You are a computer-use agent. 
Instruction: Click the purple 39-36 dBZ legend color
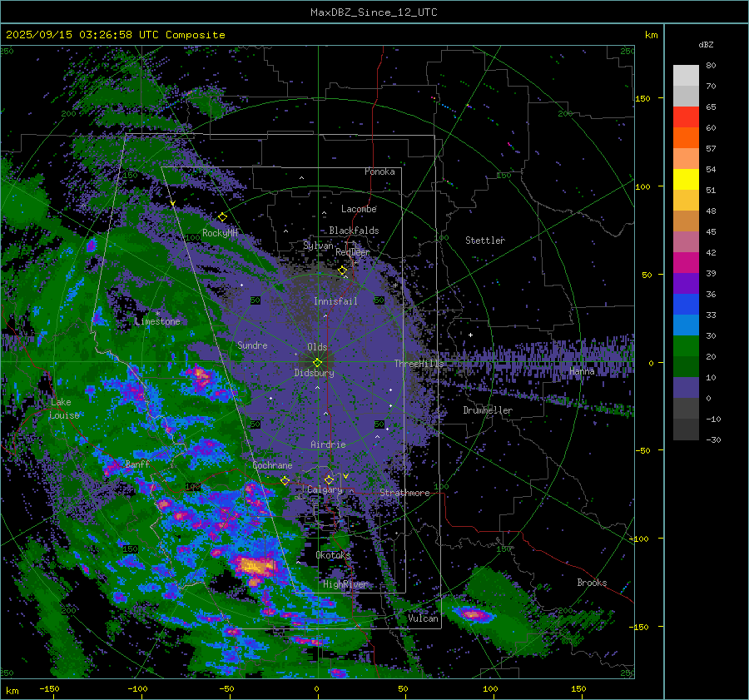click(686, 284)
